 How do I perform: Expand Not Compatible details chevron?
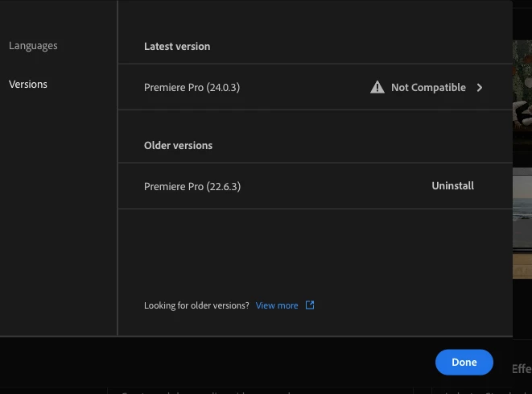click(480, 88)
